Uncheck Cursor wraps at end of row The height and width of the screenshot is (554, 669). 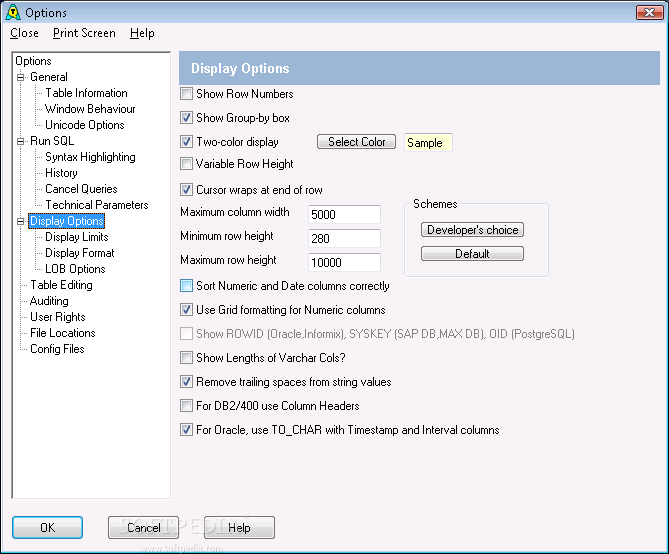coord(186,190)
